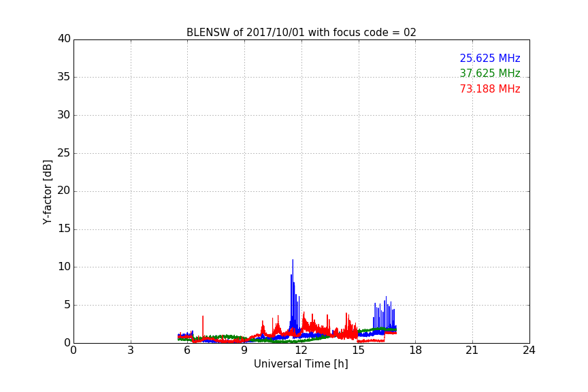Image resolution: width=588 pixels, height=392 pixels.
Task: Click the y-axis tick label '15'
Action: (64, 229)
